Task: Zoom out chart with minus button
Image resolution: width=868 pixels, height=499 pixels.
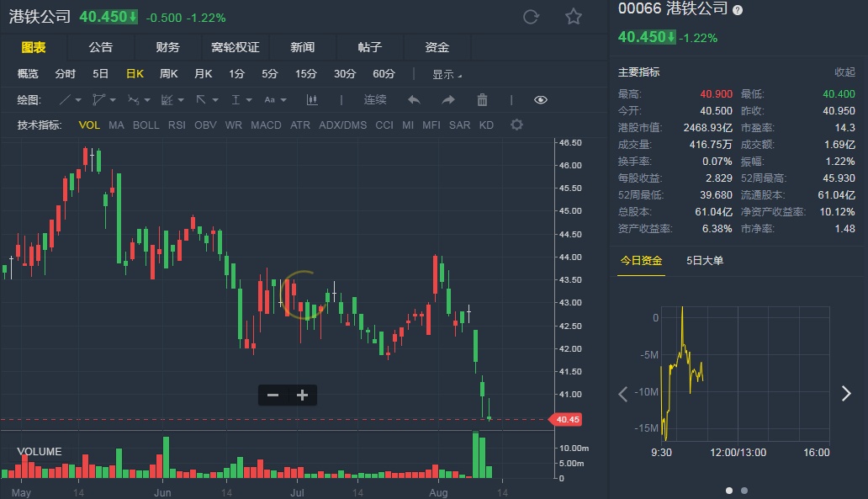Action: point(273,395)
